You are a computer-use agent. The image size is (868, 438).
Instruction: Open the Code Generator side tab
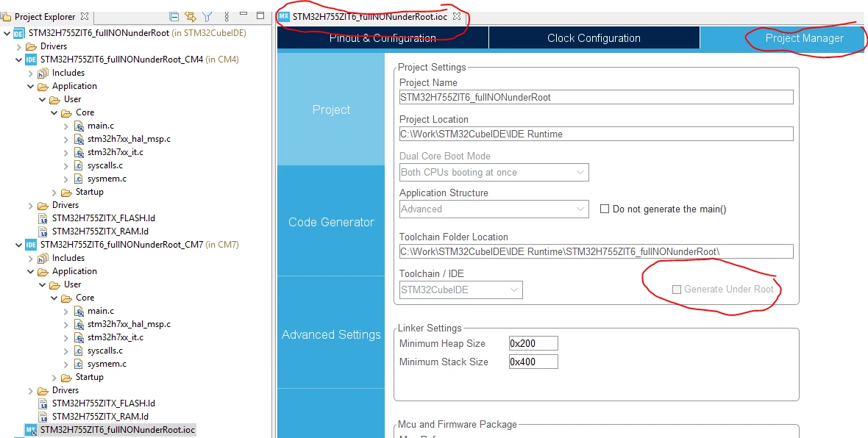pos(331,222)
